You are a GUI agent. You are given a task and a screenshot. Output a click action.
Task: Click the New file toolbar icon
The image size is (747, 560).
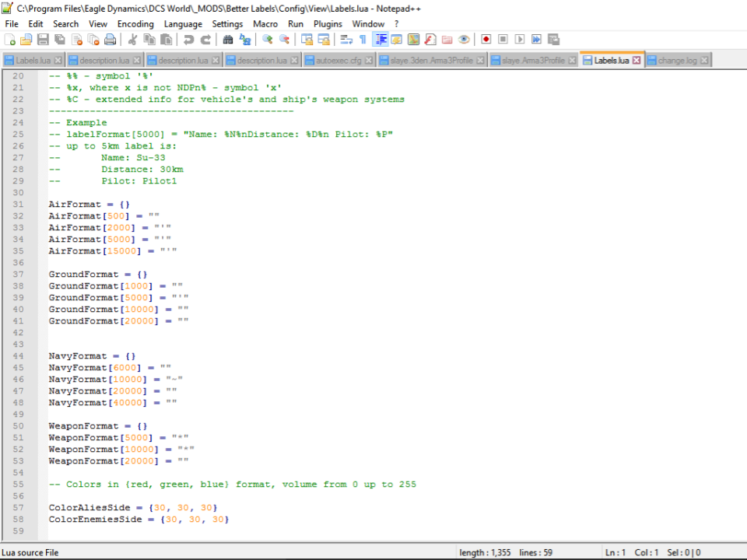pos(10,40)
